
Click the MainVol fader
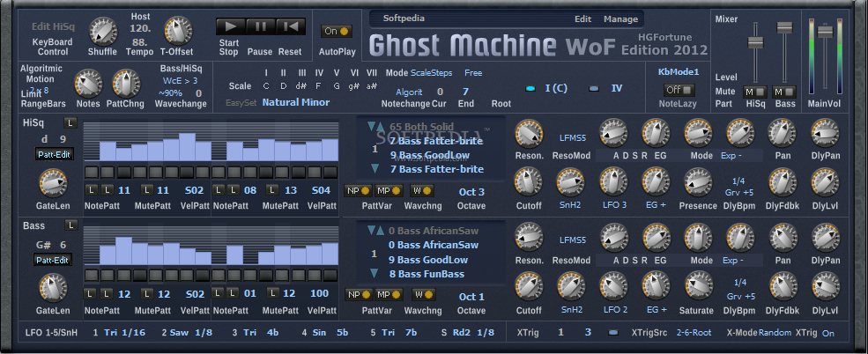pyautogui.click(x=826, y=32)
